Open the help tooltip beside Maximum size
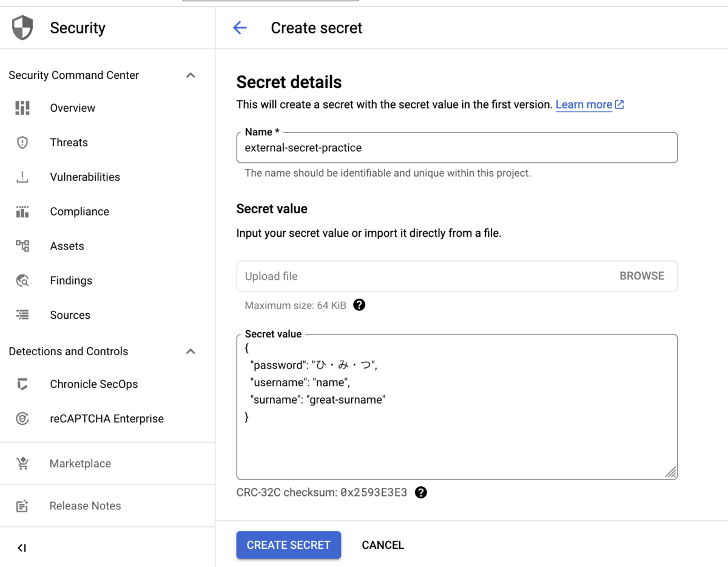 click(x=359, y=305)
